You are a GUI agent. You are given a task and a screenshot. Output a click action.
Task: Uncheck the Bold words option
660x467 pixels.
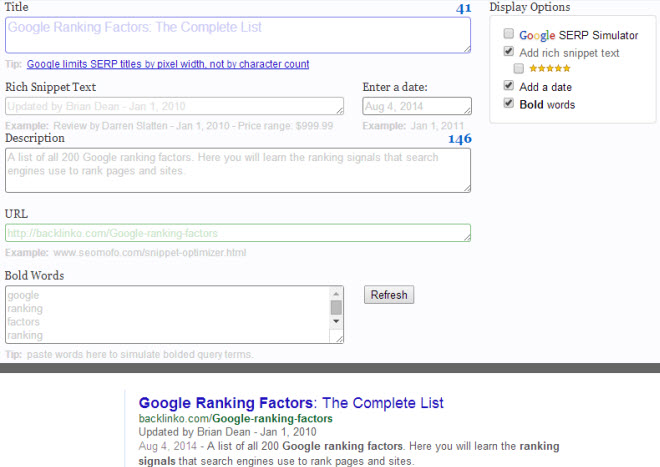(508, 103)
